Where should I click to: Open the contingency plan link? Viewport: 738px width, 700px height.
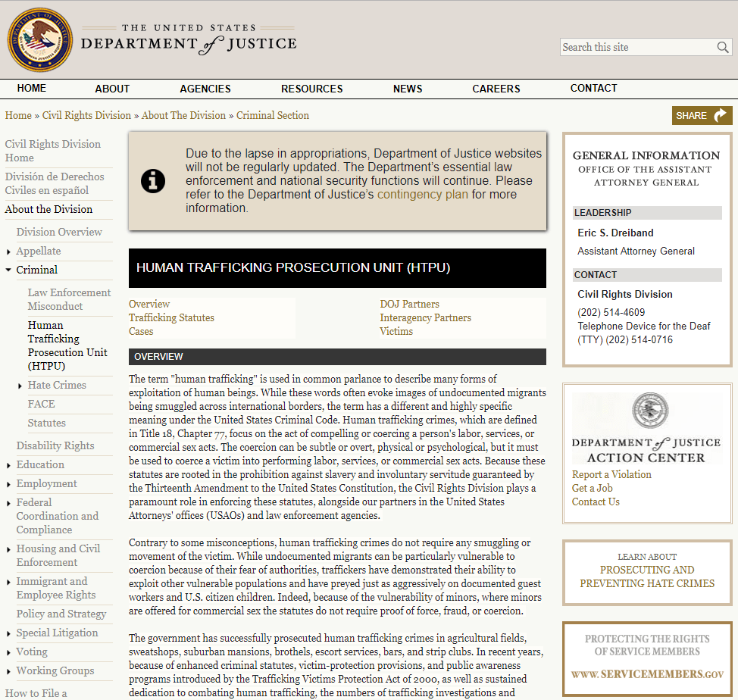click(x=423, y=194)
